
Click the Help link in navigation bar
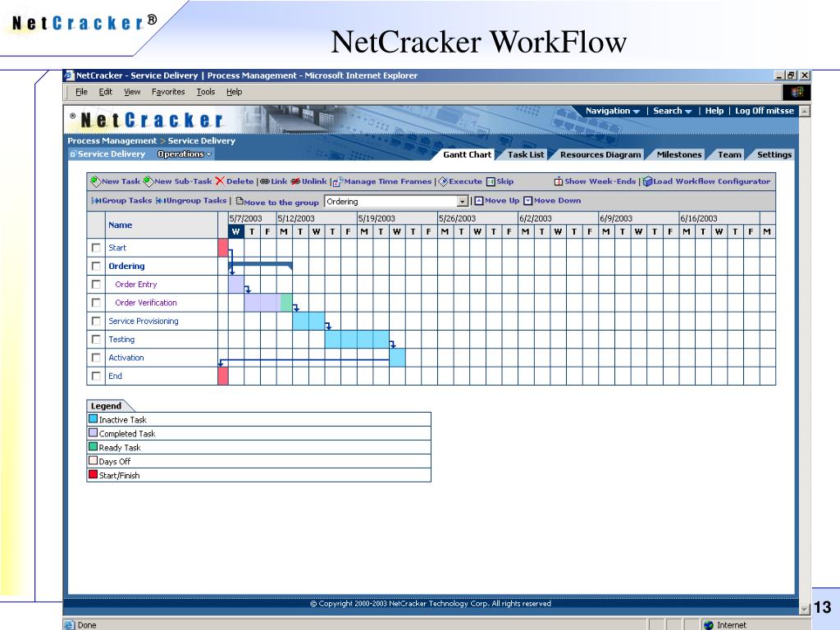(x=714, y=111)
